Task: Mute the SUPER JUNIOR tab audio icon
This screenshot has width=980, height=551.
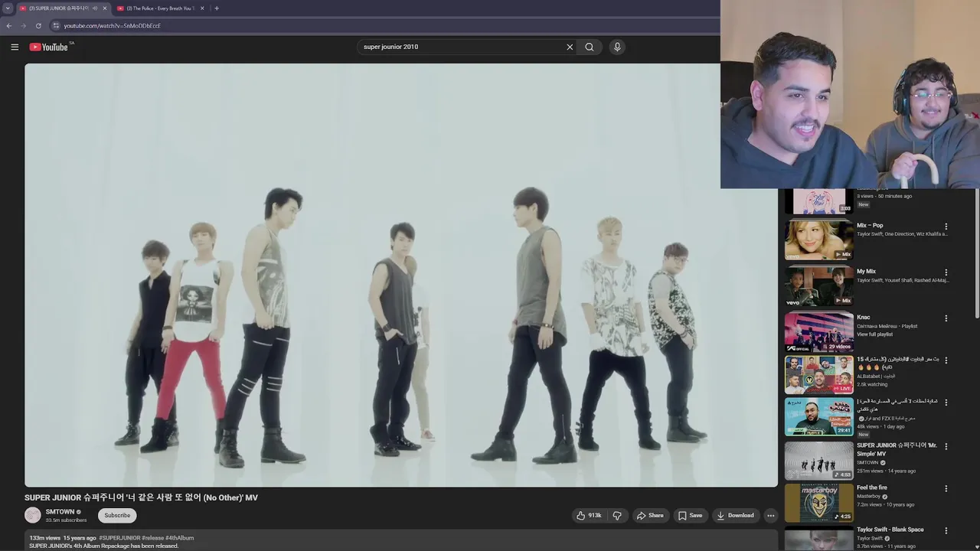Action: (x=95, y=8)
